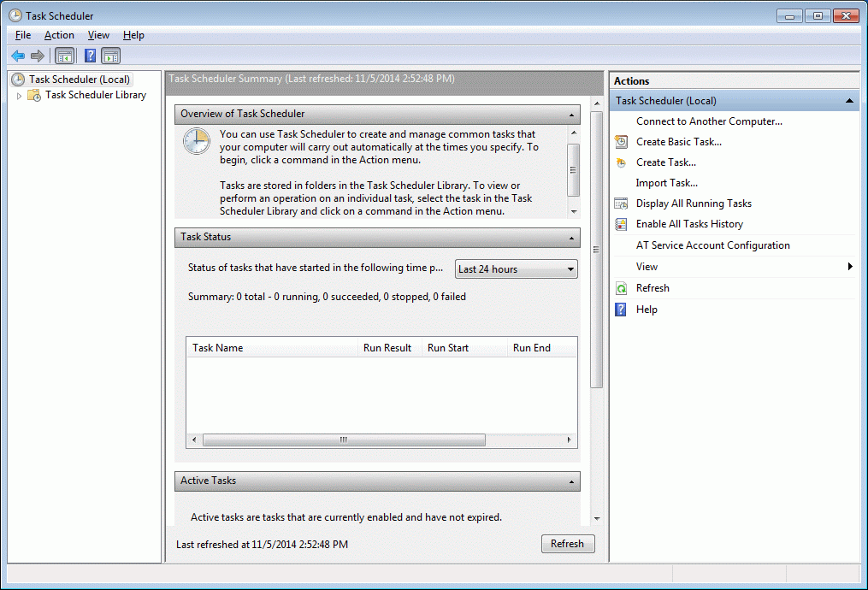Click Enable All Tasks History icon

point(622,223)
